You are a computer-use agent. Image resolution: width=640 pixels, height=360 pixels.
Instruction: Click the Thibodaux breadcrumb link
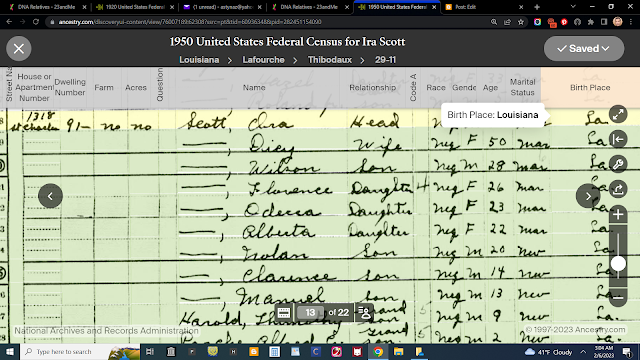click(x=330, y=60)
